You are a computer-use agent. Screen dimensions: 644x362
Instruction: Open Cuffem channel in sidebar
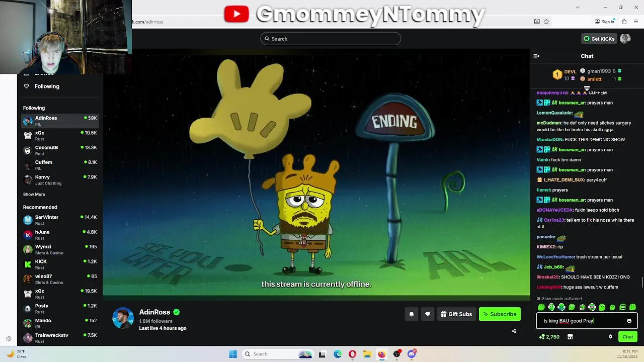[x=60, y=165]
